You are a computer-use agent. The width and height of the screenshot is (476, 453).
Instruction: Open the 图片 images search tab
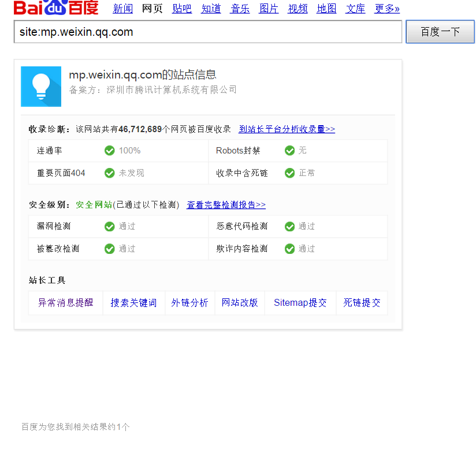tap(269, 9)
